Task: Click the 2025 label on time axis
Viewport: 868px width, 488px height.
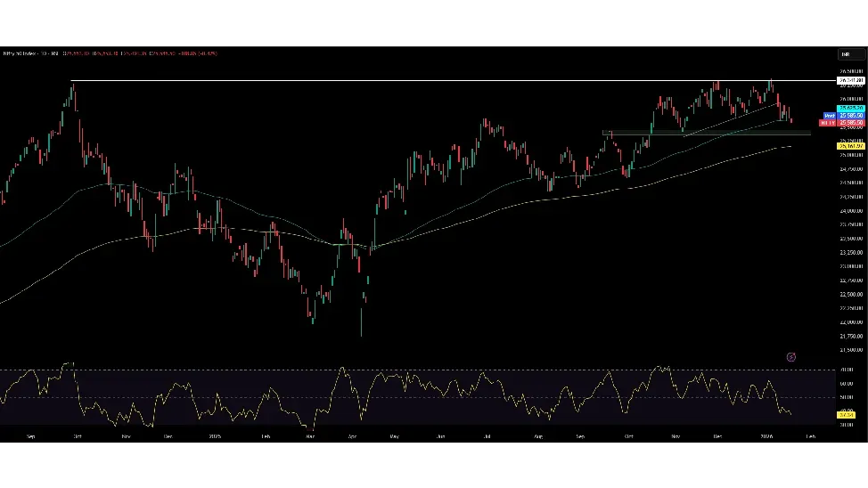Action: point(215,437)
